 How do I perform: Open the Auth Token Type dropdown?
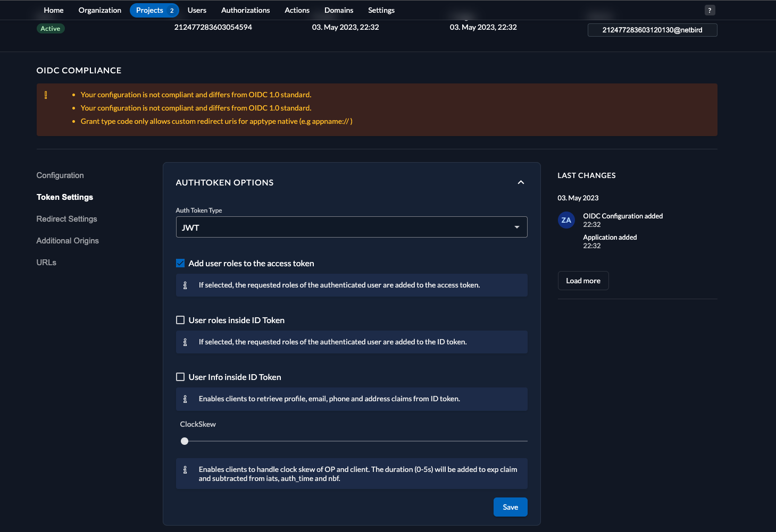[351, 227]
